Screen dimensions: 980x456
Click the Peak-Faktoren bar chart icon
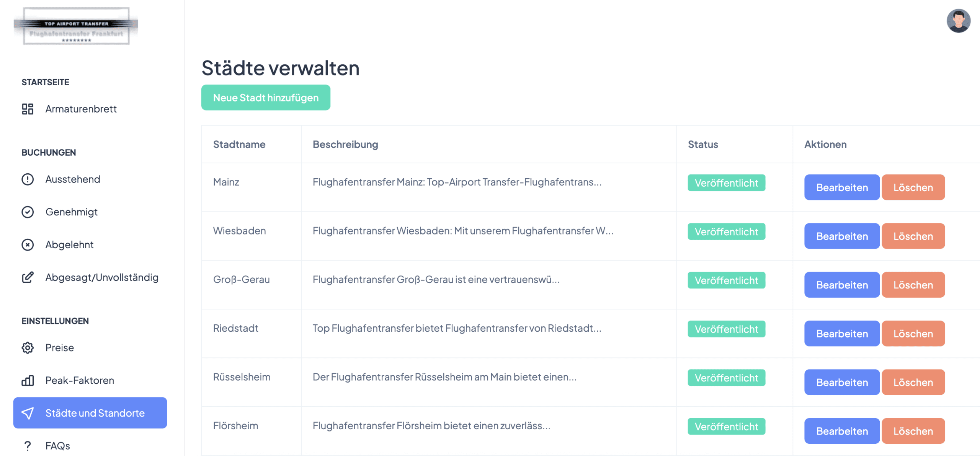click(28, 381)
